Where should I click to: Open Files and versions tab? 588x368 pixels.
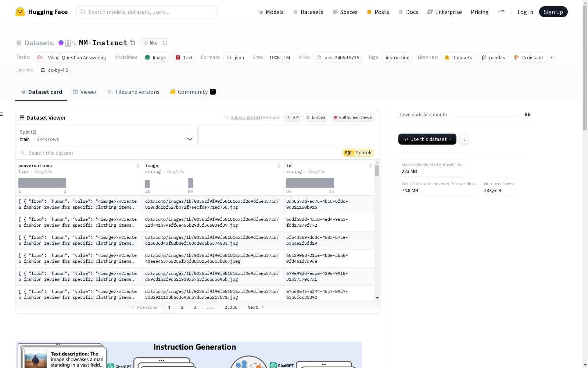133,92
